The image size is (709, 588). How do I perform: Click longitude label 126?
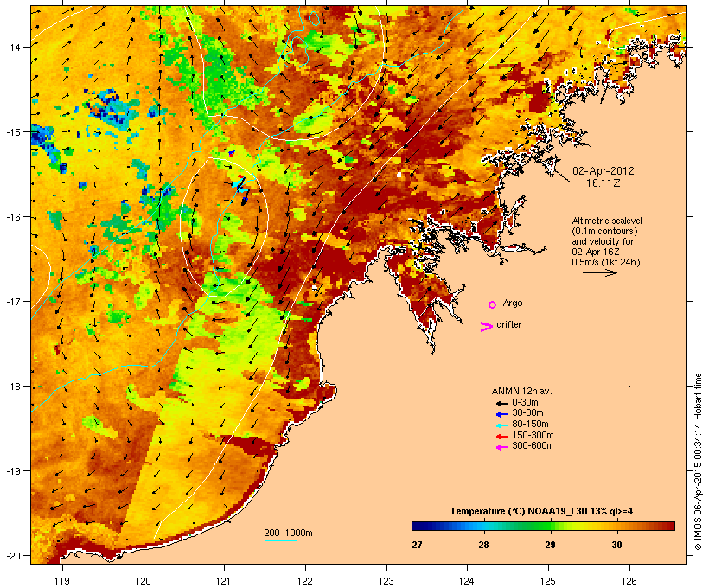(629, 581)
